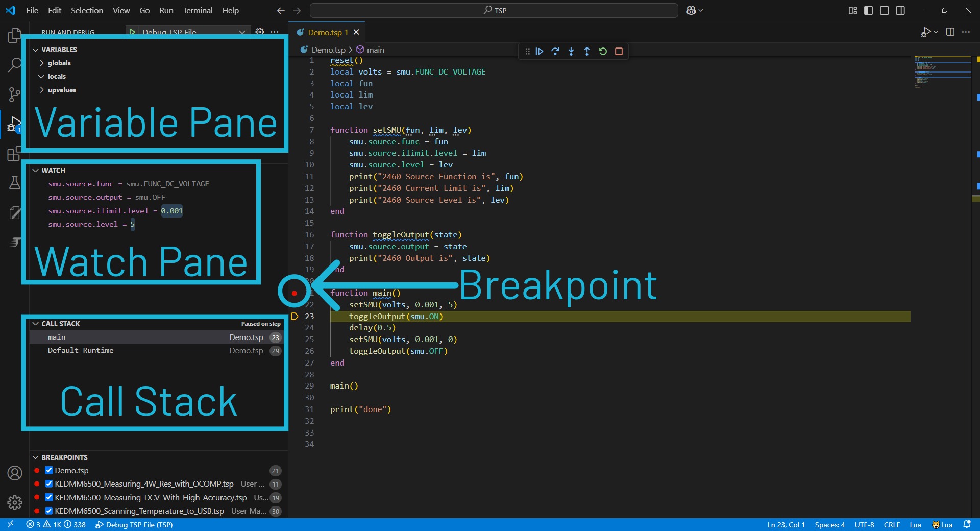Open the Search view in the activity bar
This screenshot has width=980, height=531.
[x=14, y=65]
